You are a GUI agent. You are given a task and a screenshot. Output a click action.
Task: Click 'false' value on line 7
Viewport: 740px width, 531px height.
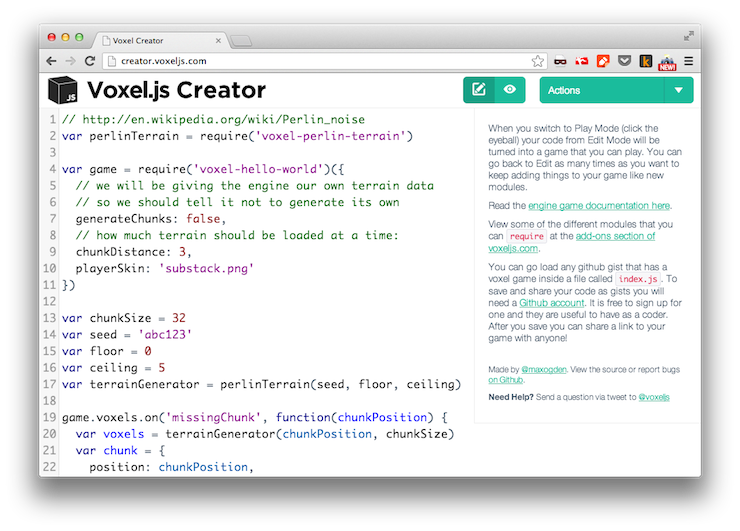203,219
